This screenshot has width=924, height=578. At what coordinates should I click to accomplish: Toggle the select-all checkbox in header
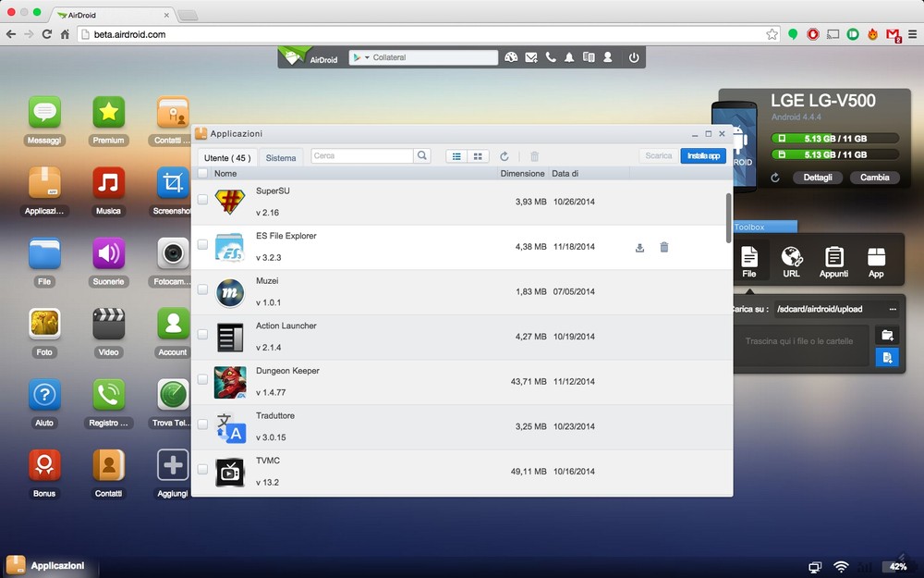point(202,173)
